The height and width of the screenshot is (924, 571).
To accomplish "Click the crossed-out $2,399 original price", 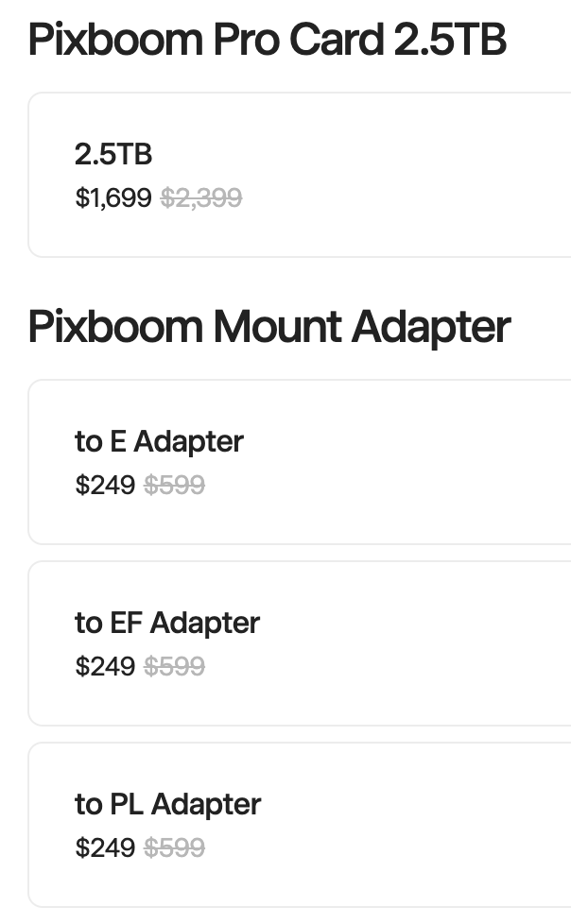I will coord(201,197).
